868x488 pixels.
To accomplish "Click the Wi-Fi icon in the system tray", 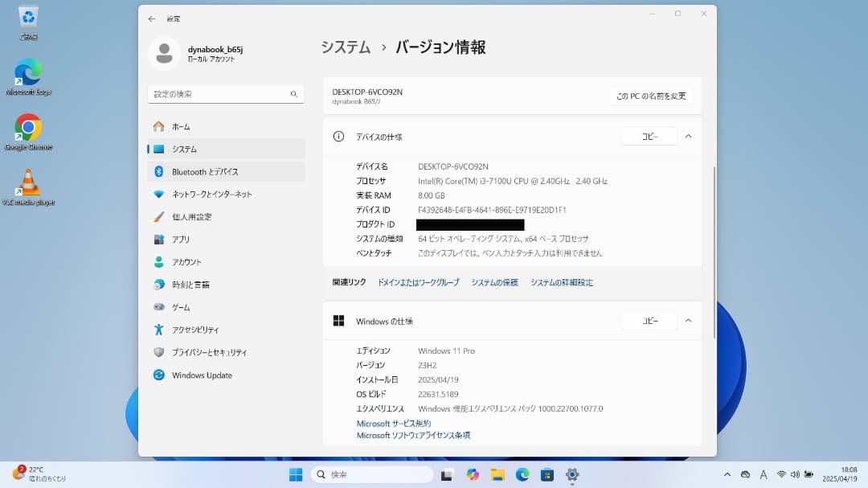I will coord(781,475).
